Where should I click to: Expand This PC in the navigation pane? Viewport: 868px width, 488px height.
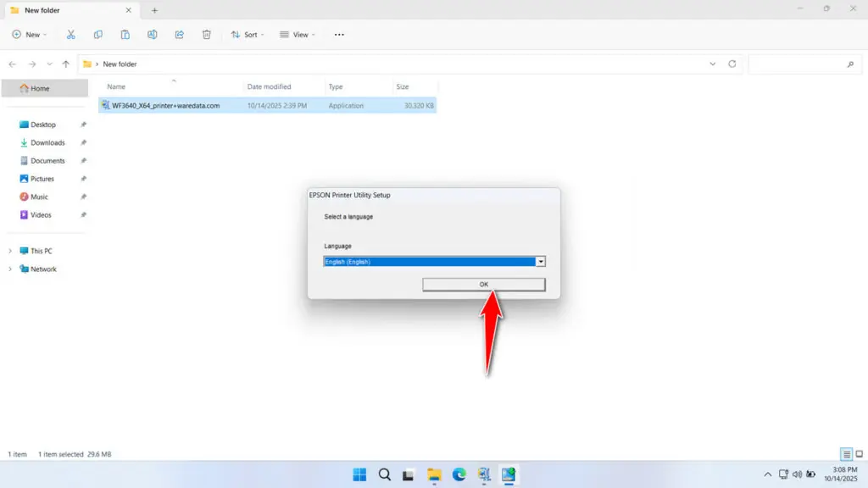point(10,251)
